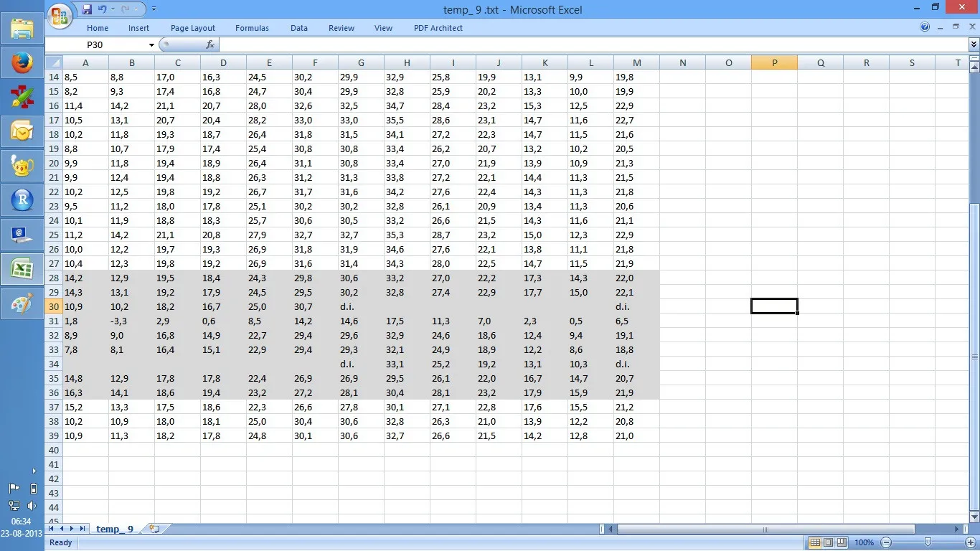
Task: Select the d.i. cell in row 30 column G
Action: tap(361, 306)
